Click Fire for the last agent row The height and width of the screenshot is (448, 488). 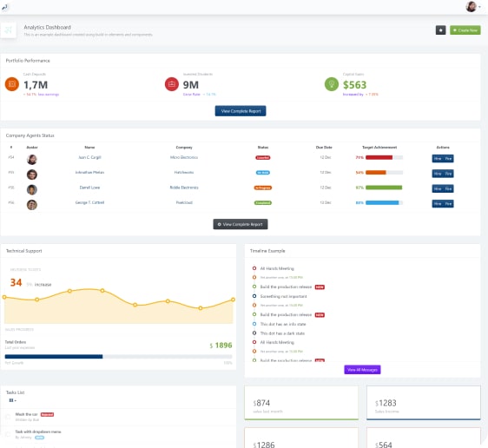point(448,204)
